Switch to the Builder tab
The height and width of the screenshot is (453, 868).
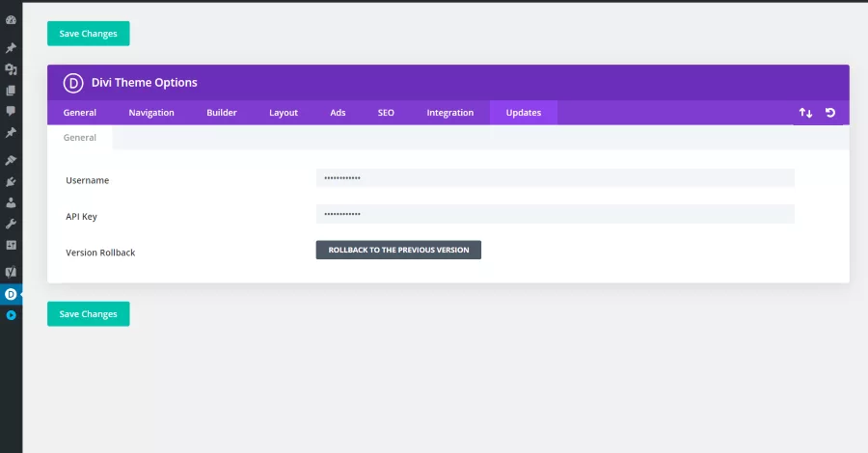[222, 112]
